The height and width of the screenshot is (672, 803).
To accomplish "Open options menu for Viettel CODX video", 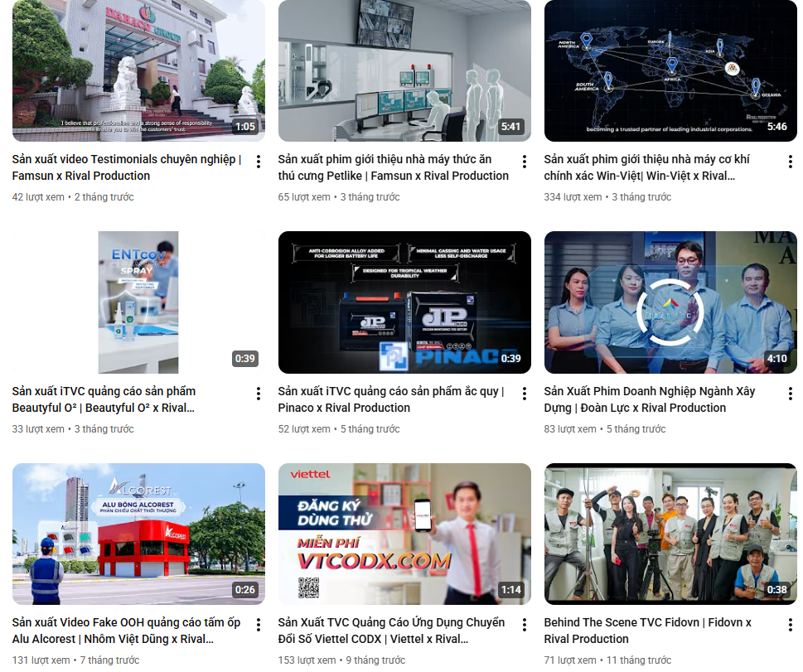I will click(525, 625).
